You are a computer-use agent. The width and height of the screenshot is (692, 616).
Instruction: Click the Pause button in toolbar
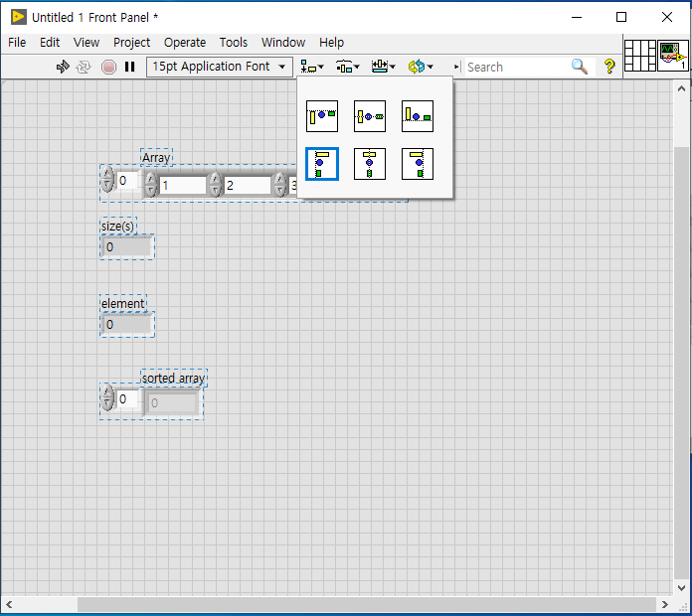(129, 67)
